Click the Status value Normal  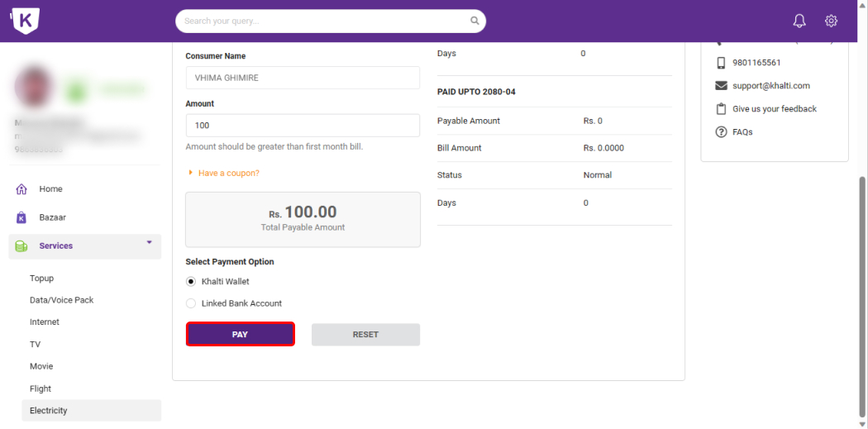[598, 175]
